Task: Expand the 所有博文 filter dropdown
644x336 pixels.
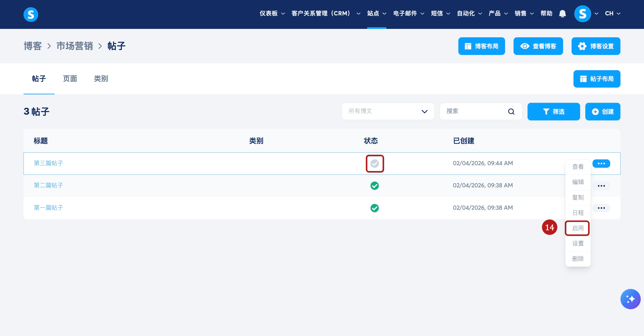Action: pyautogui.click(x=387, y=112)
